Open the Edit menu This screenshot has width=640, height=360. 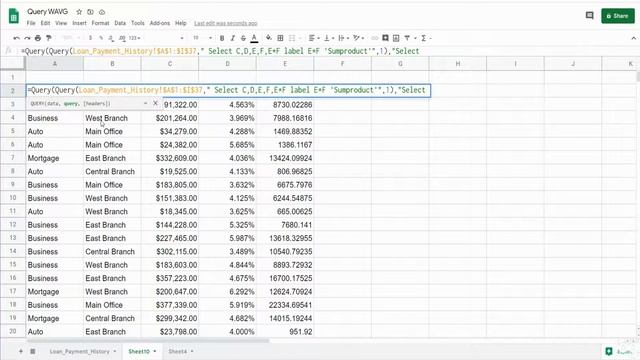click(45, 23)
